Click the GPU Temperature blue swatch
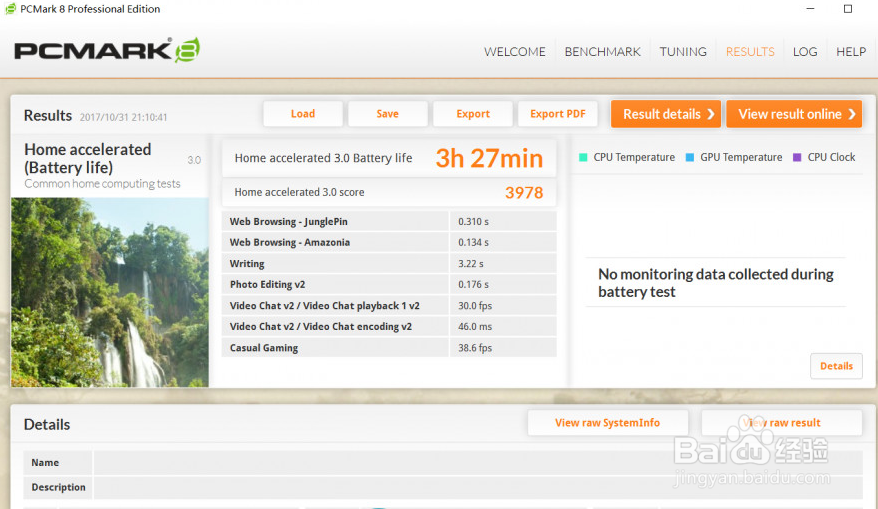 (x=690, y=157)
